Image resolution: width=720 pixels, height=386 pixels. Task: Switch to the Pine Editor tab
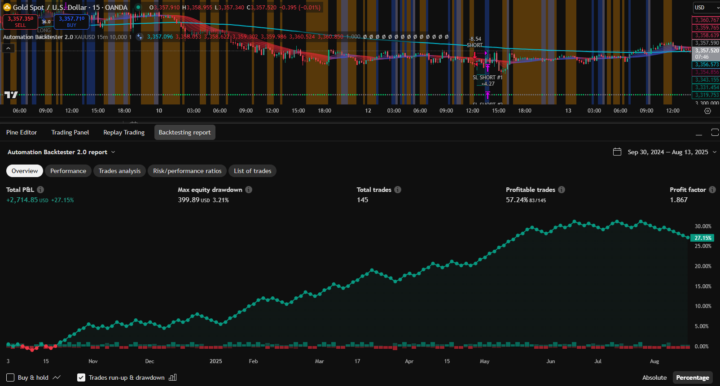pyautogui.click(x=22, y=132)
